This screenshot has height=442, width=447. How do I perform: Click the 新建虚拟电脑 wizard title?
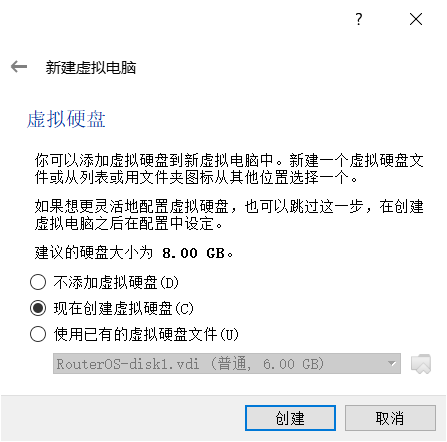[x=91, y=67]
